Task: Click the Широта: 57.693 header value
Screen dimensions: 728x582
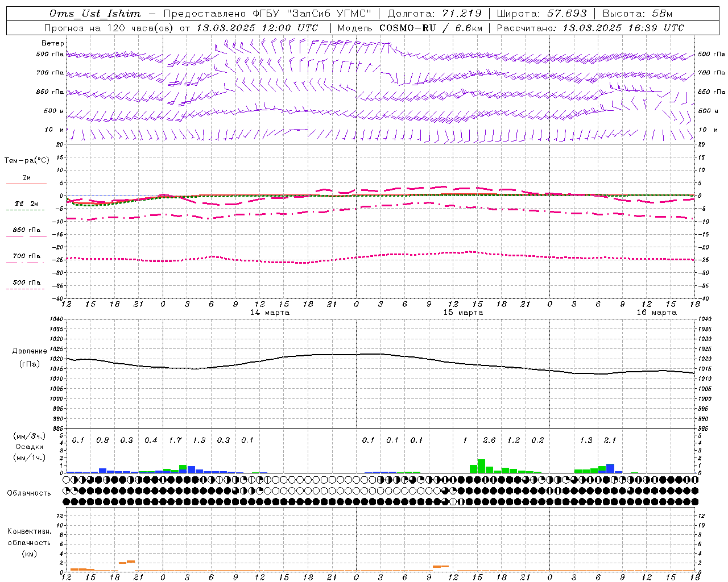Action: coord(541,14)
